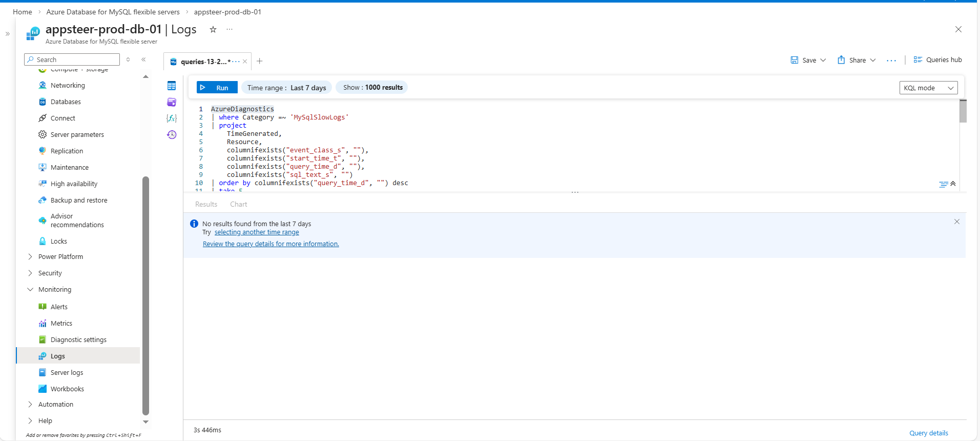
Task: Click the sidebar vertical scrollbar thumb
Action: pos(145,295)
